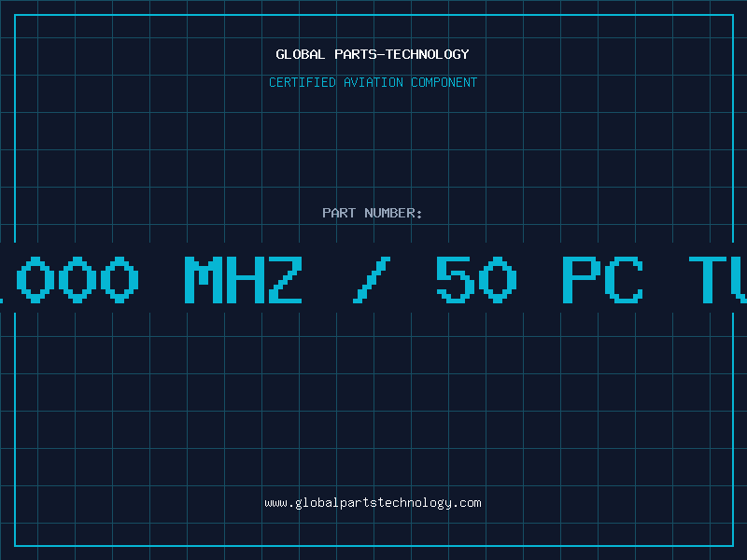Click the zero right after the 5
The height and width of the screenshot is (560, 747).
point(498,279)
